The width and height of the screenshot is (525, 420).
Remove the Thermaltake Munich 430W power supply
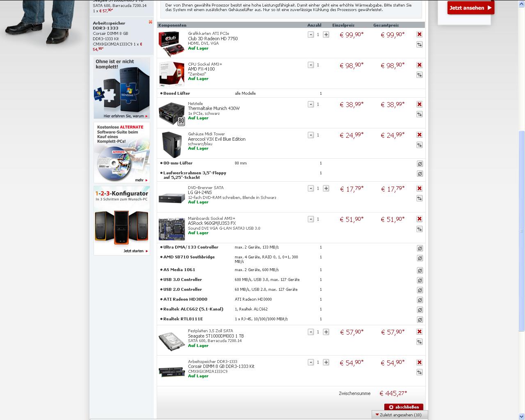419,104
